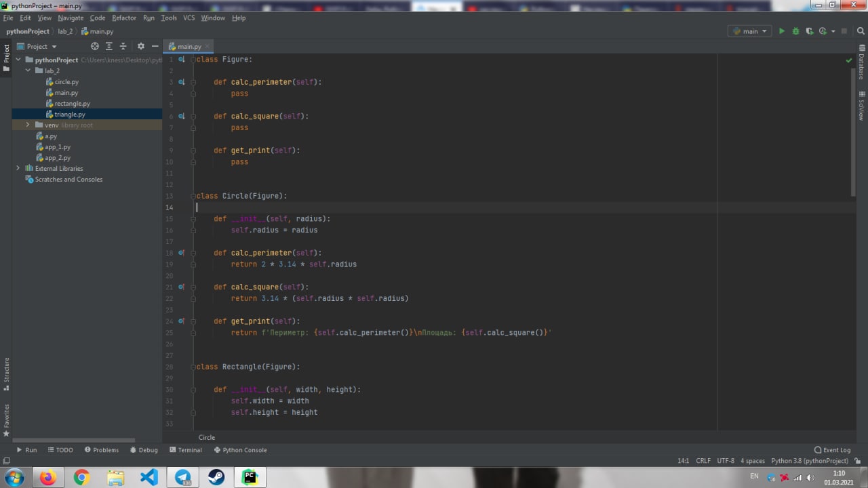
Task: Open the Project view dropdown selector
Action: click(x=37, y=46)
